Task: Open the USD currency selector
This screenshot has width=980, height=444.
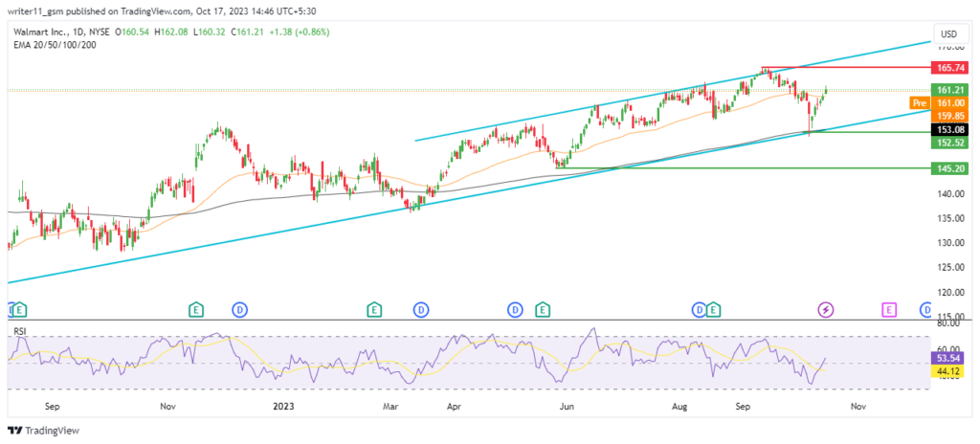Action: coord(948,33)
